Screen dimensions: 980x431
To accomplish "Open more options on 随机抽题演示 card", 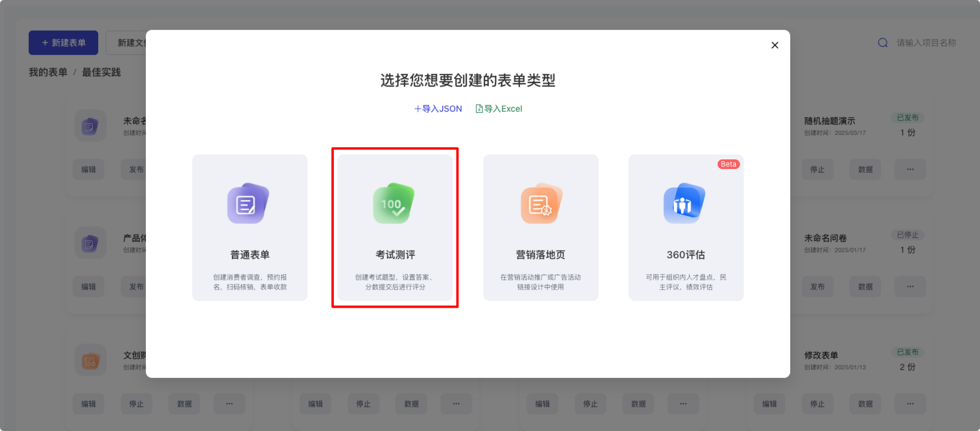I will [x=910, y=170].
